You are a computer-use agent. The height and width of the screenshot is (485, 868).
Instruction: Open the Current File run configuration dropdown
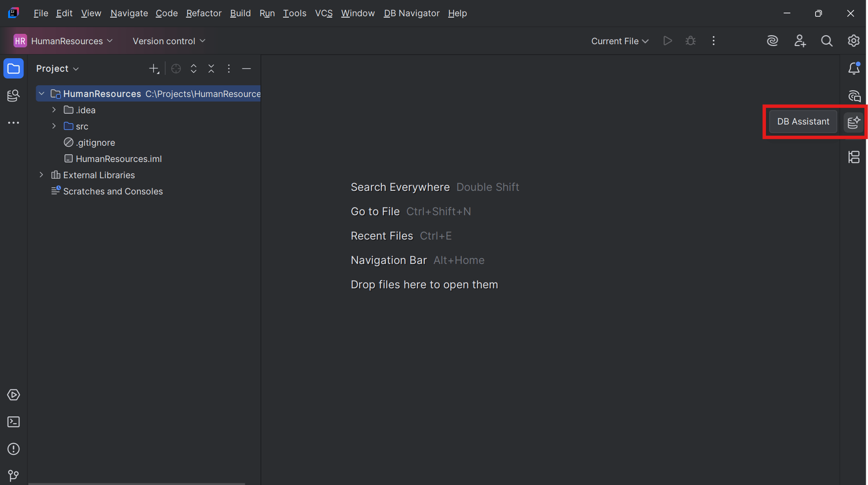point(619,41)
